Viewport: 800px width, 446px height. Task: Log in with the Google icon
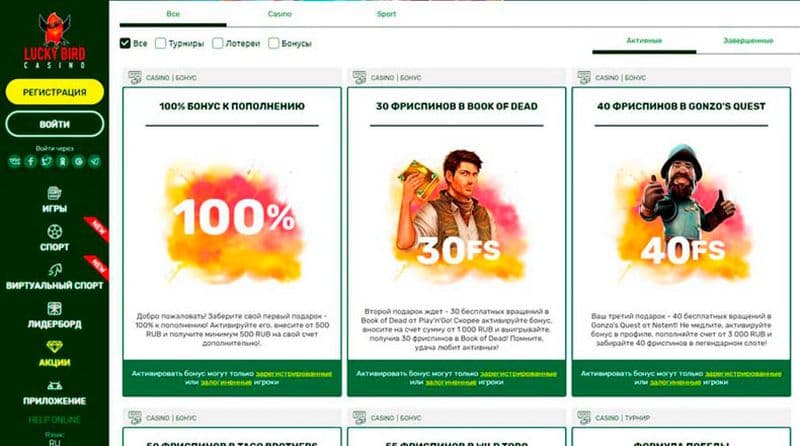(79, 162)
